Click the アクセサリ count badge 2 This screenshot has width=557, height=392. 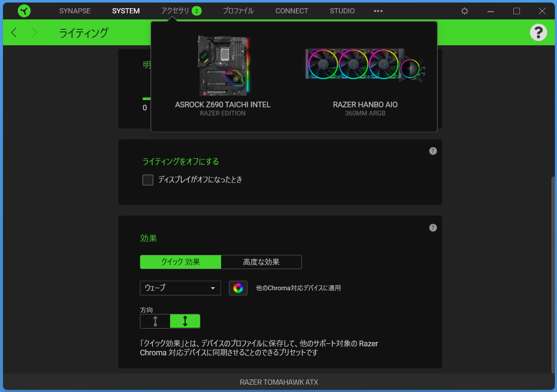pyautogui.click(x=196, y=11)
